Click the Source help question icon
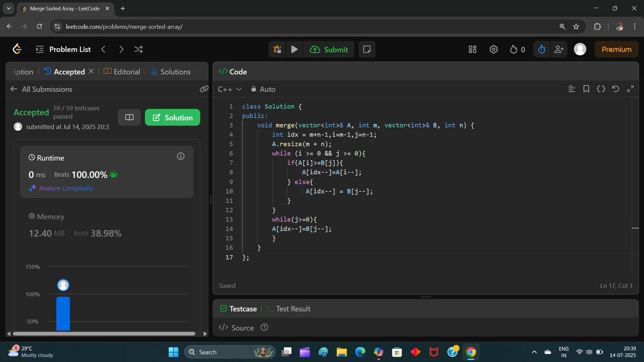Viewport: 644px width, 362px height. (264, 328)
